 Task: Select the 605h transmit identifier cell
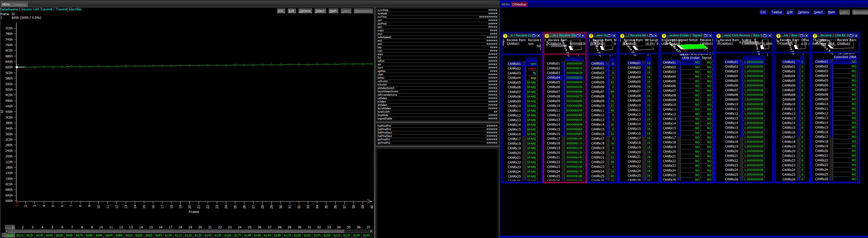point(59,235)
